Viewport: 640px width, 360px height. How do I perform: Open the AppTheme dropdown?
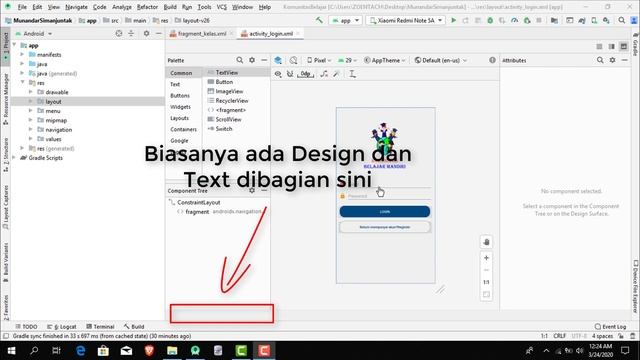384,60
